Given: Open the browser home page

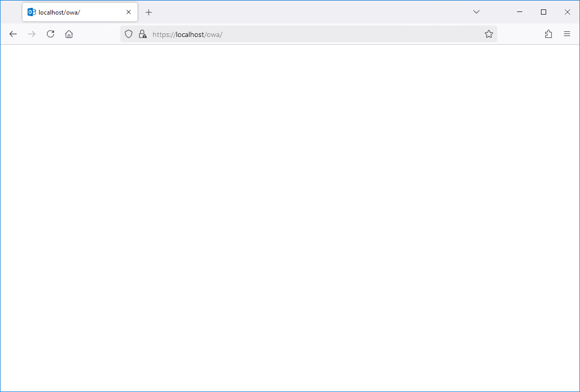Looking at the screenshot, I should click(x=69, y=34).
